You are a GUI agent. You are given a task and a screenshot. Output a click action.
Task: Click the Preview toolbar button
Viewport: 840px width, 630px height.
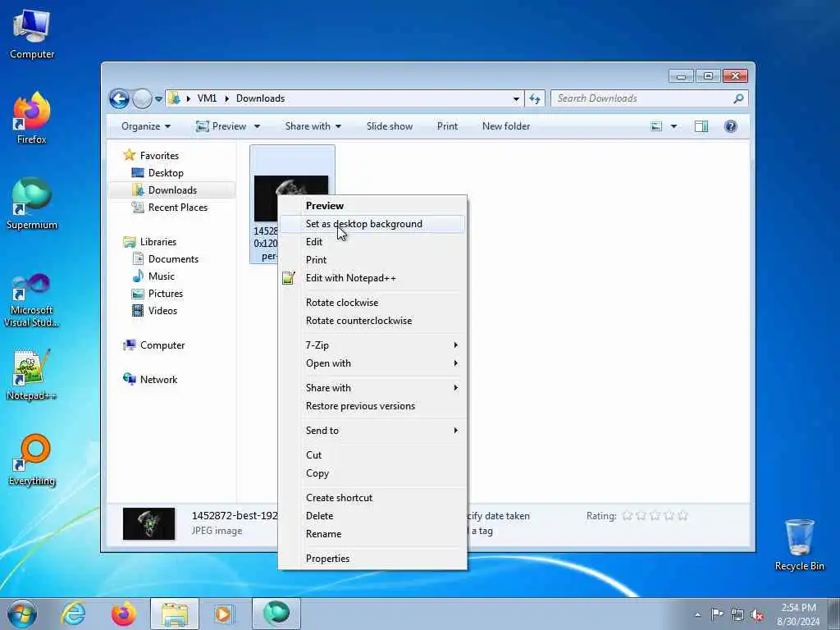(221, 126)
